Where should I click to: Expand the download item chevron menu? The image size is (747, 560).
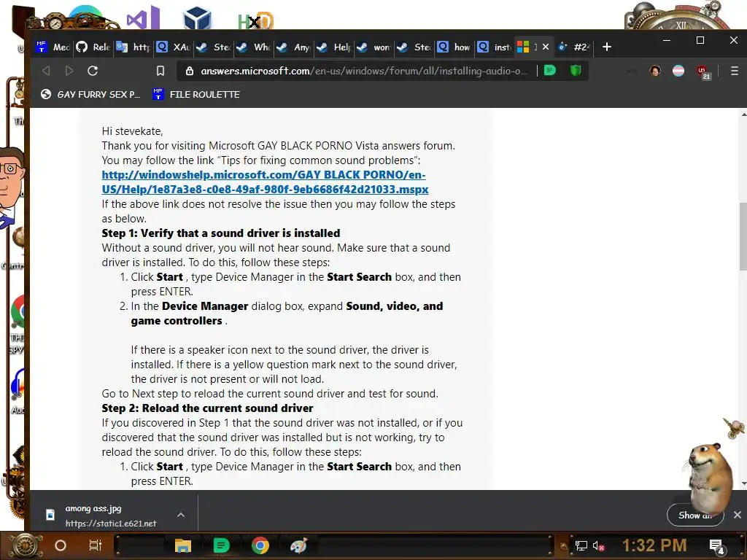[x=181, y=515]
